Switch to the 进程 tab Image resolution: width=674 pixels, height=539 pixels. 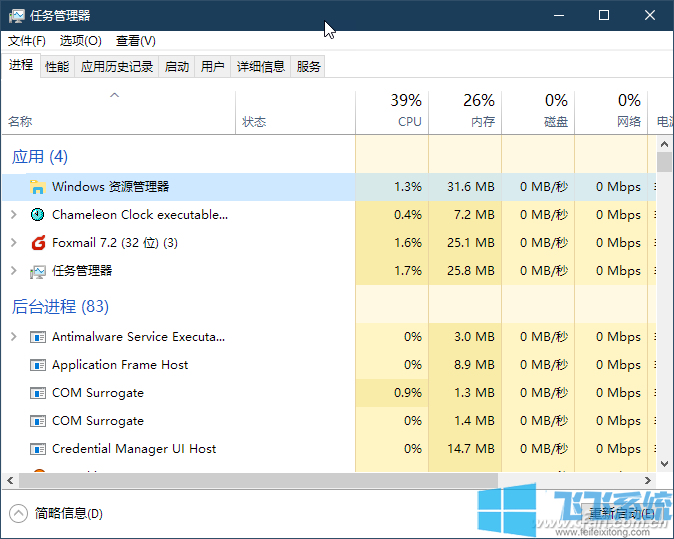point(21,65)
